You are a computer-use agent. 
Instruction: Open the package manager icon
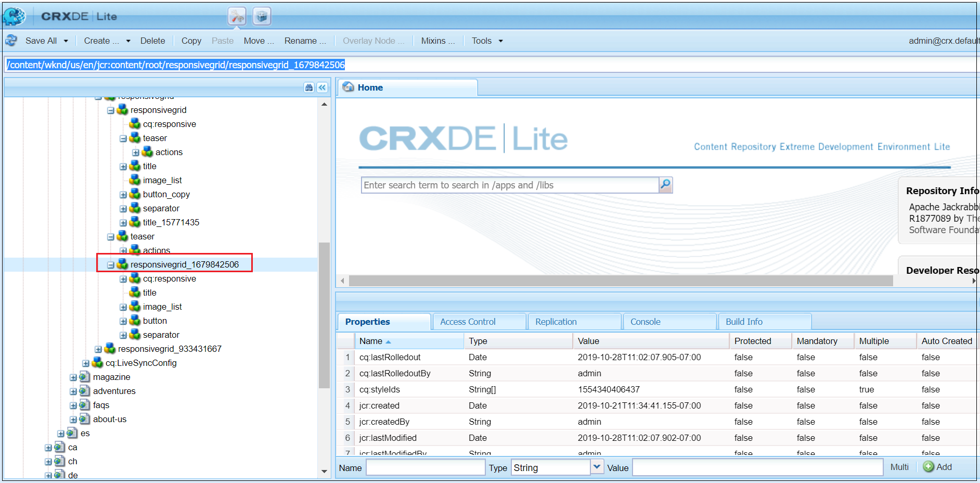(262, 17)
